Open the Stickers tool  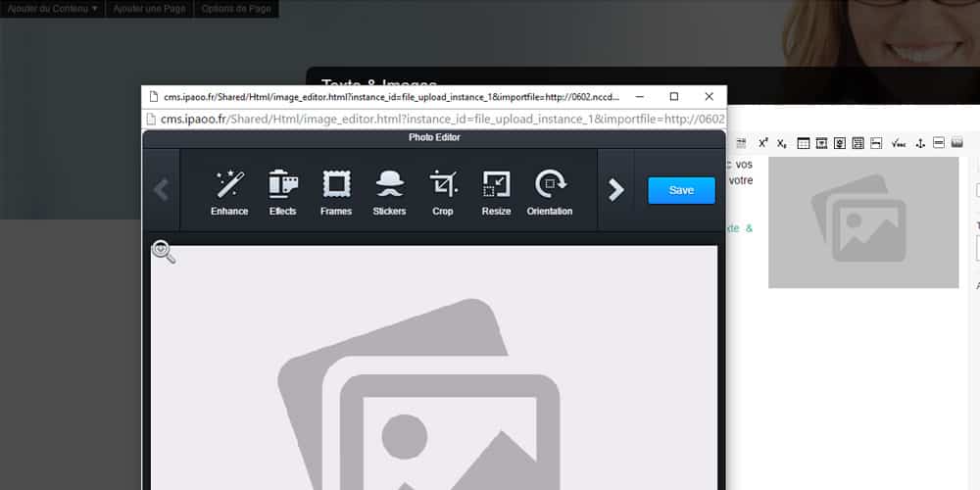point(389,193)
